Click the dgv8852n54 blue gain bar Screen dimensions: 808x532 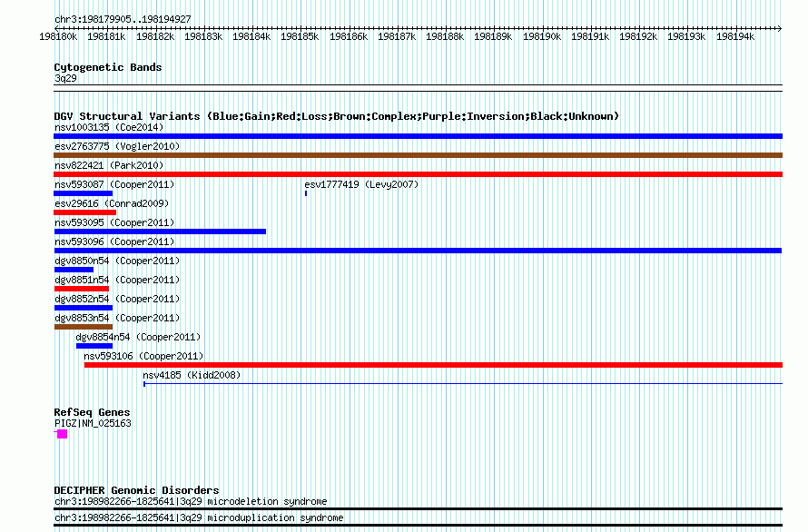(83, 308)
